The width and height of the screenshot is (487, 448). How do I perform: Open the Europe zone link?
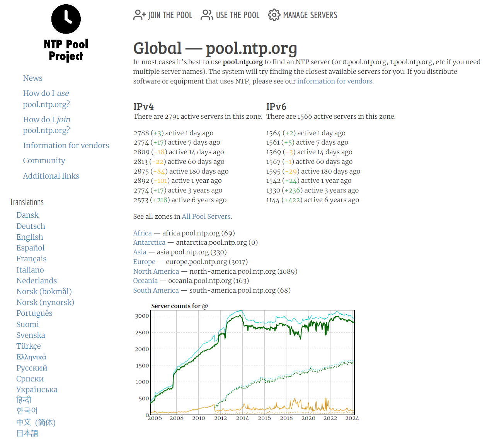click(x=144, y=262)
